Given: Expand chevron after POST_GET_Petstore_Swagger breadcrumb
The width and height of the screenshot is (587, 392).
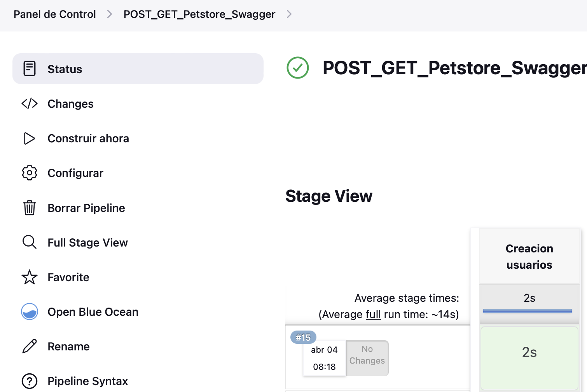Looking at the screenshot, I should [x=289, y=14].
